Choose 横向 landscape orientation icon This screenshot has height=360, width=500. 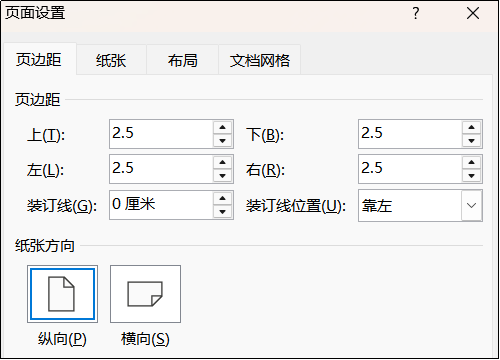pyautogui.click(x=145, y=294)
